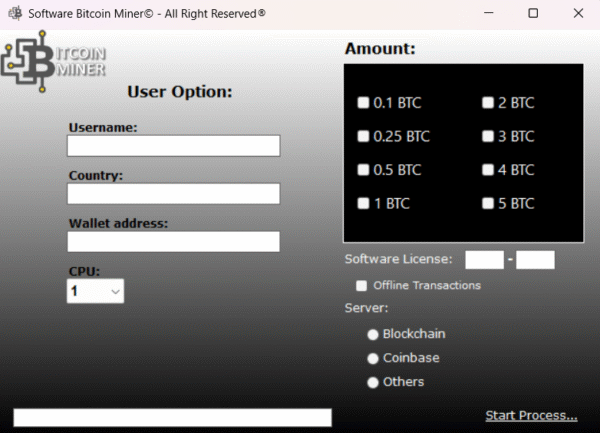Viewport: 600px width, 433px height.
Task: Select the 5 BTC checkbox
Action: [x=488, y=204]
